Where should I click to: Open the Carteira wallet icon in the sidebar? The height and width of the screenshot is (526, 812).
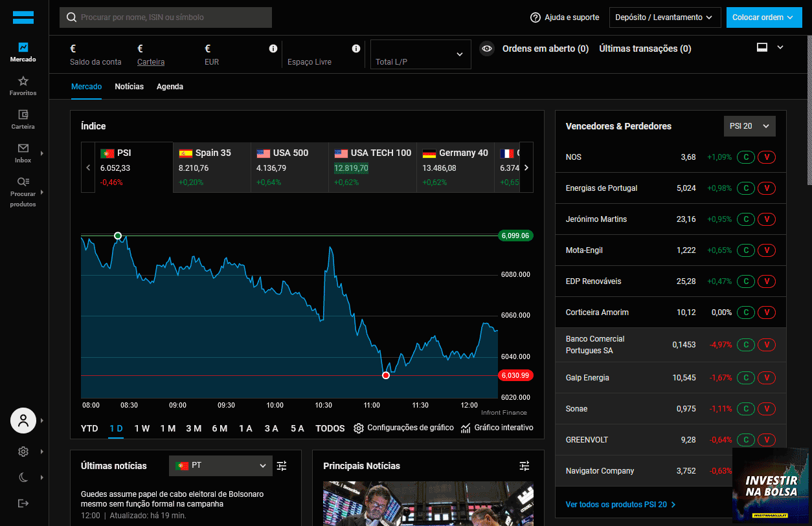23,115
